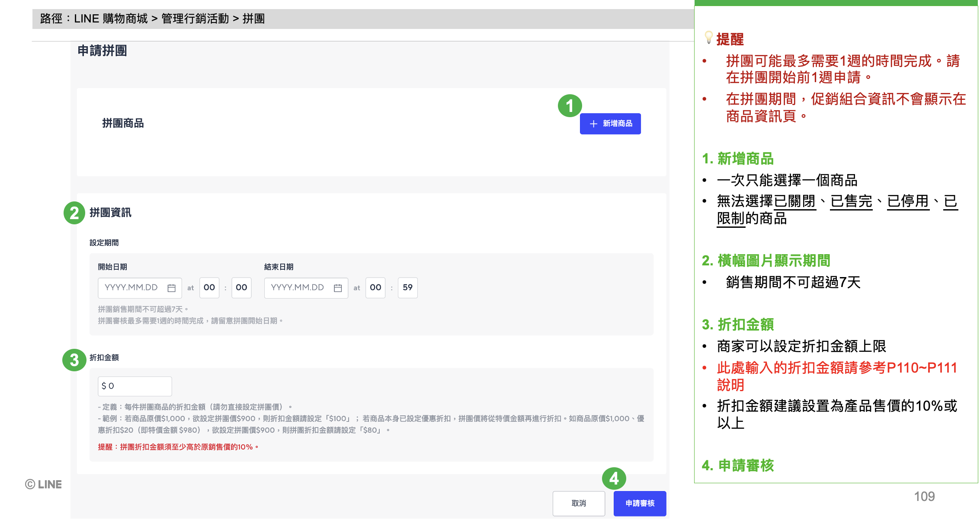Click the 取消 cancel button
The width and height of the screenshot is (980, 523).
[579, 503]
